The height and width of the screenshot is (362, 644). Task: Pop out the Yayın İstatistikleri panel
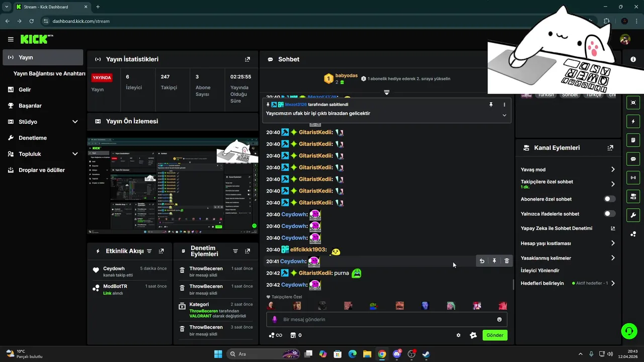coord(247,59)
